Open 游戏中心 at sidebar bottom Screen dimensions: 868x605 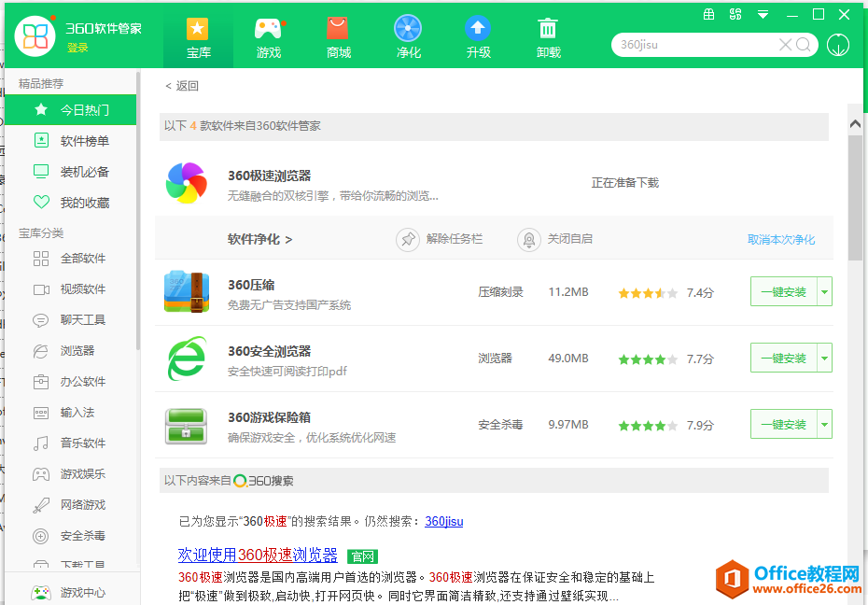pos(70,592)
